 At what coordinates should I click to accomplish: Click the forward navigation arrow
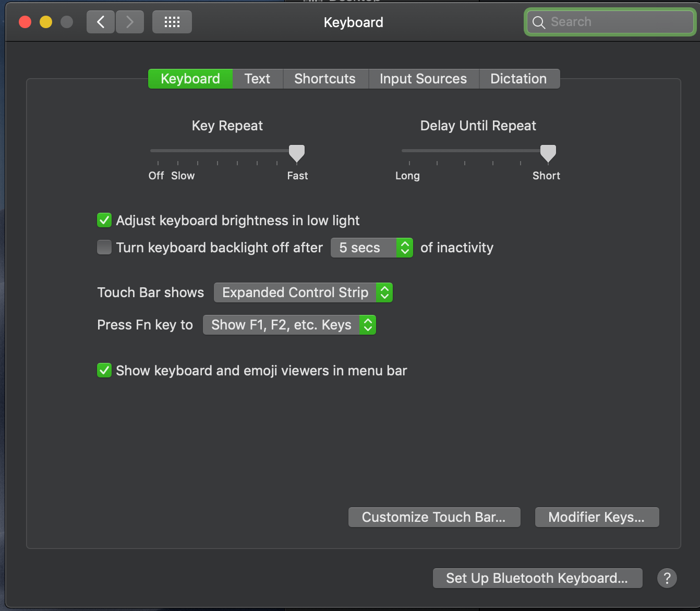pyautogui.click(x=129, y=22)
